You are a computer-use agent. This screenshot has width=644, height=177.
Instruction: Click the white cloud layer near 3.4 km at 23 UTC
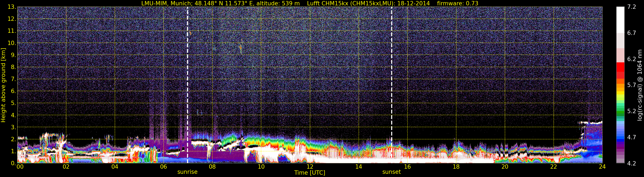point(590,123)
